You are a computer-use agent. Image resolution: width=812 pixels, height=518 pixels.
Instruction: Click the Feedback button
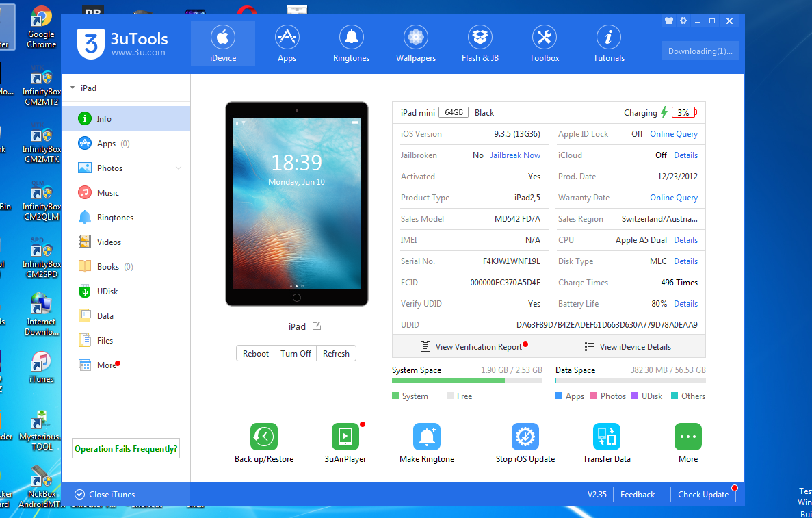click(x=638, y=494)
